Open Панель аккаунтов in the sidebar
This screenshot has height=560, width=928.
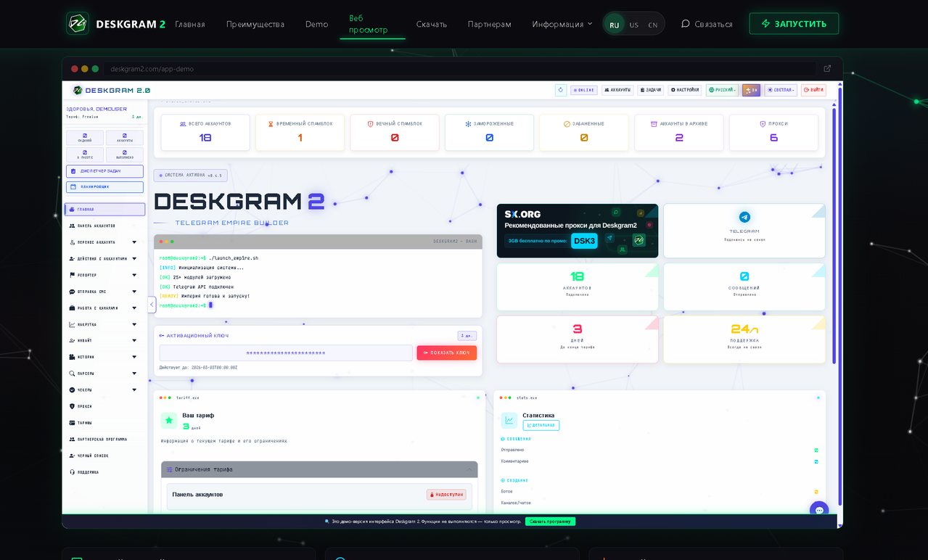[96, 226]
